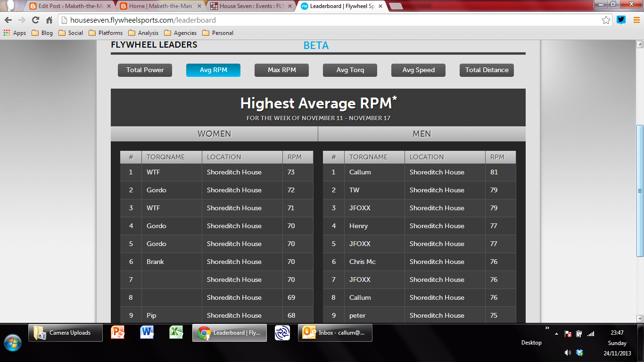Click Henry in the men's table
This screenshot has width=644, height=362.
click(358, 226)
